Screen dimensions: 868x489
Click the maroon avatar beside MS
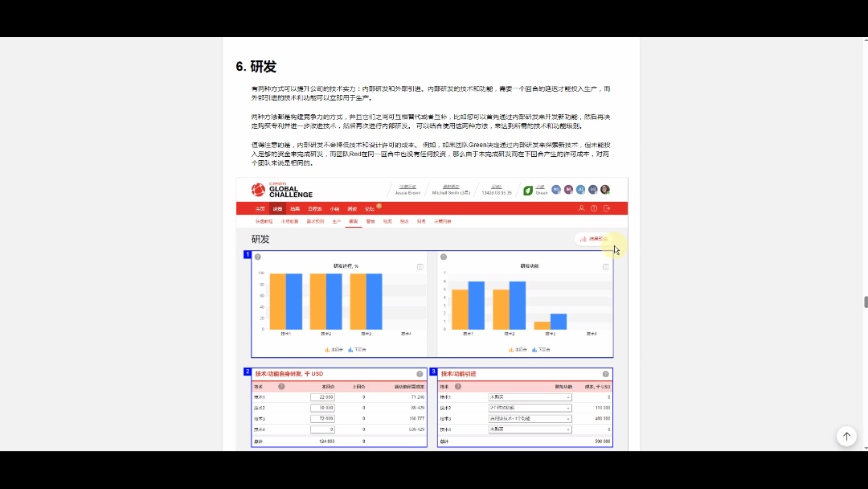[x=568, y=189]
